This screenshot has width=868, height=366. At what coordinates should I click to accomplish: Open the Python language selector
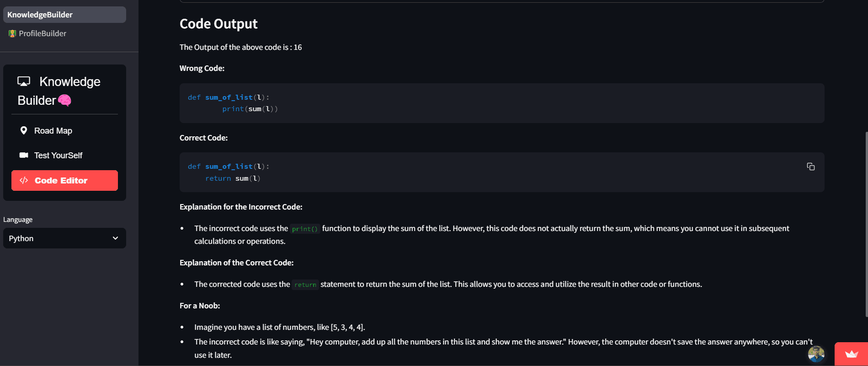coord(64,238)
